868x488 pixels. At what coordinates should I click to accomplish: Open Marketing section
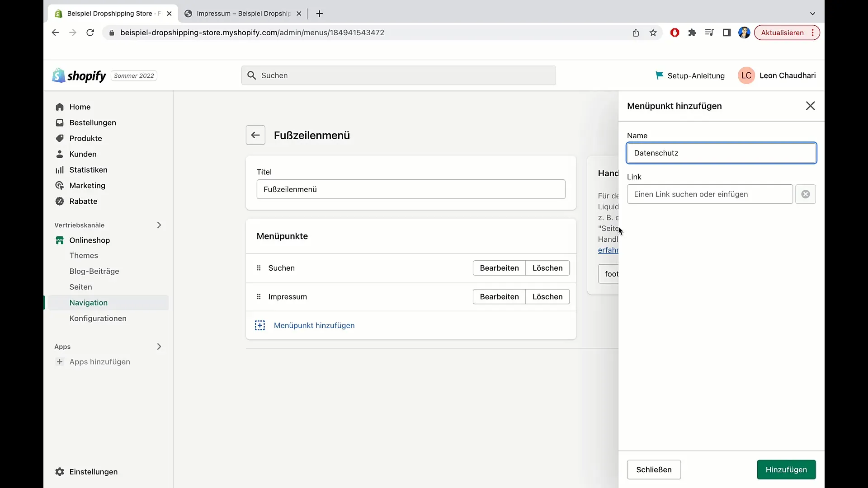point(87,185)
